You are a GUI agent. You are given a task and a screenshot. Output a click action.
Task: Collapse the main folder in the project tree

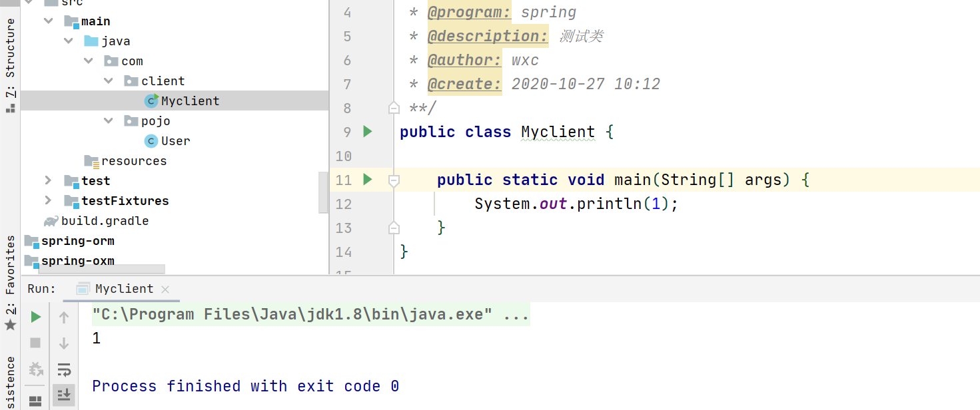click(49, 21)
